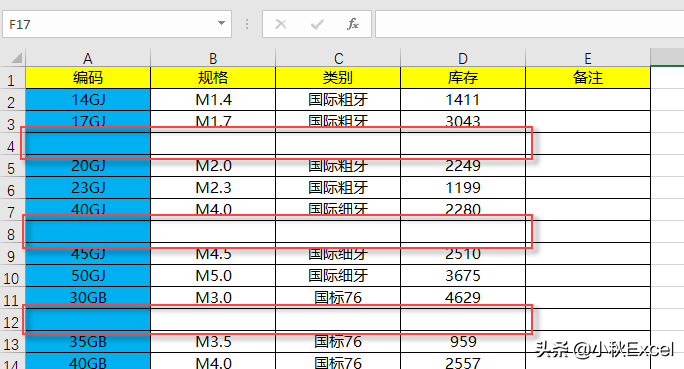
Task: Select cell containing M5.0
Action: pos(213,276)
